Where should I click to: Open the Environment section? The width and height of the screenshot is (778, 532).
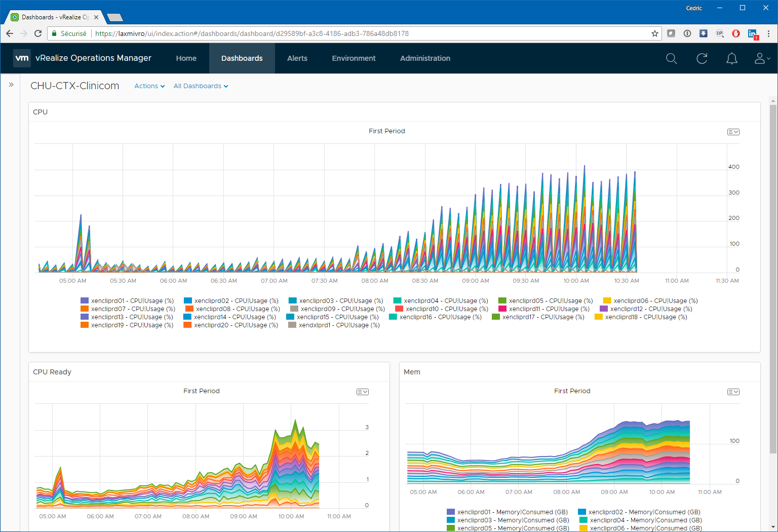tap(354, 58)
